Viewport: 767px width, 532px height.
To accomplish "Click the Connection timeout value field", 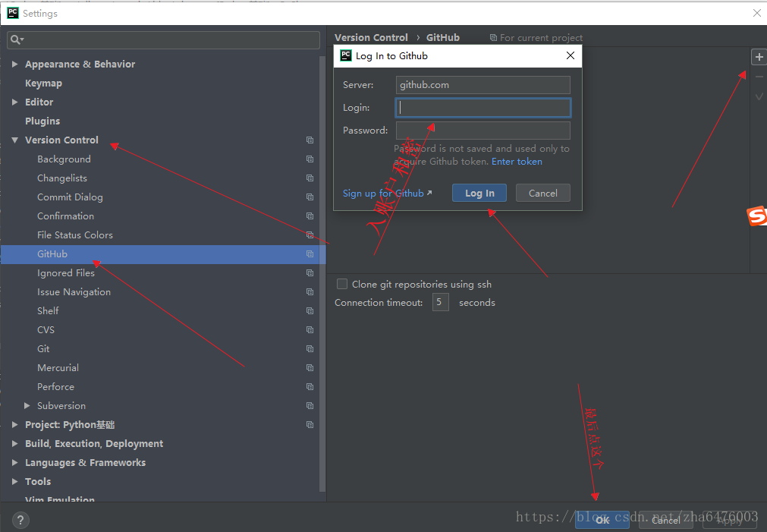I will point(440,302).
